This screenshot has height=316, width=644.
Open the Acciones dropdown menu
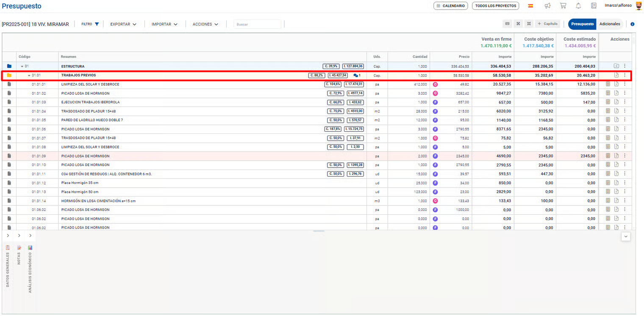[x=205, y=24]
